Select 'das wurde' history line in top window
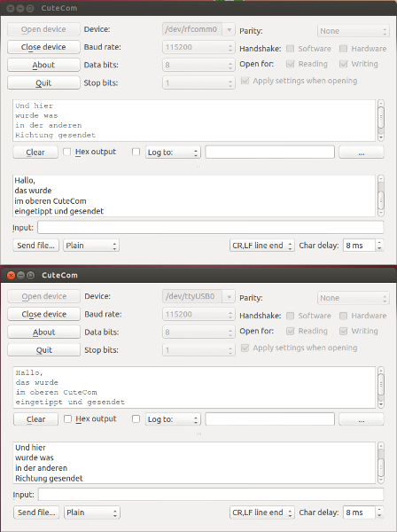397x532 pixels. 33,191
